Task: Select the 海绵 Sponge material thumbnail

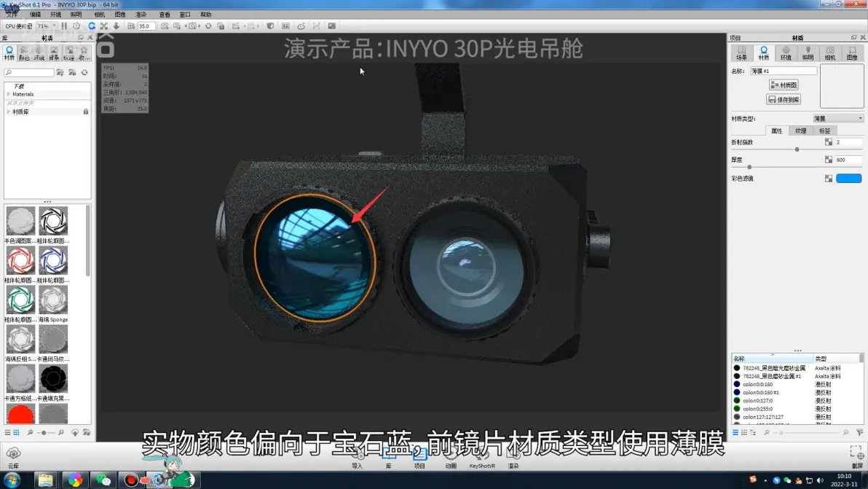Action: tap(53, 300)
